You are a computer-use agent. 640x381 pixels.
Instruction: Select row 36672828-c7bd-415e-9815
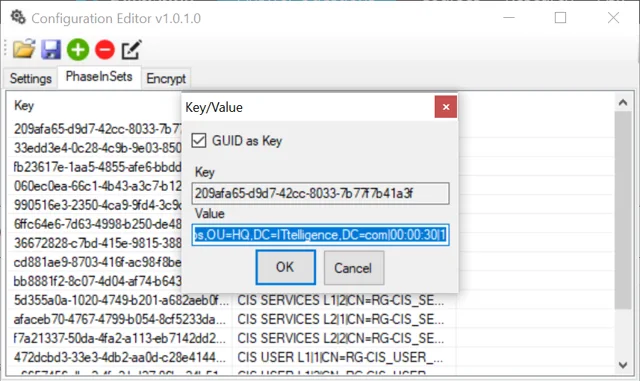97,243
